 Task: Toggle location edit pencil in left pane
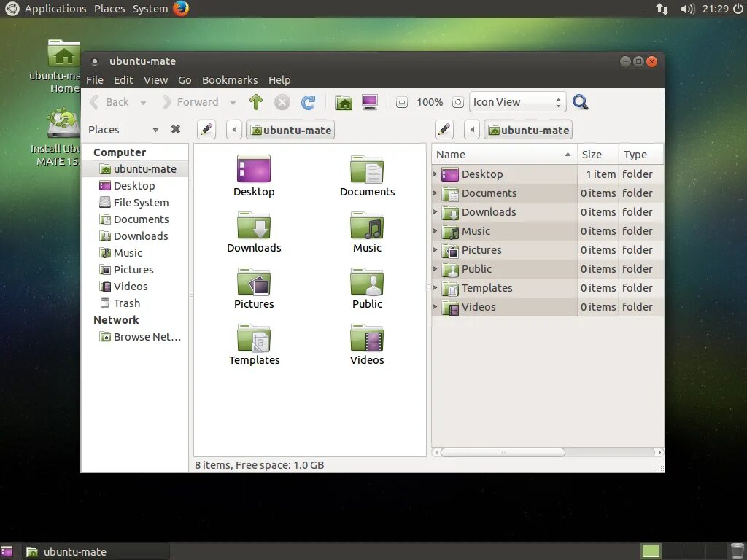pyautogui.click(x=206, y=130)
